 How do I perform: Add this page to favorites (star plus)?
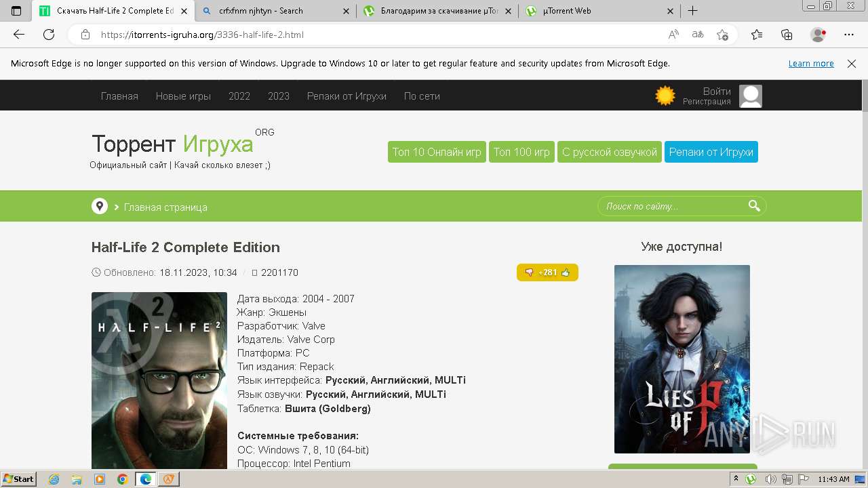pyautogui.click(x=723, y=35)
